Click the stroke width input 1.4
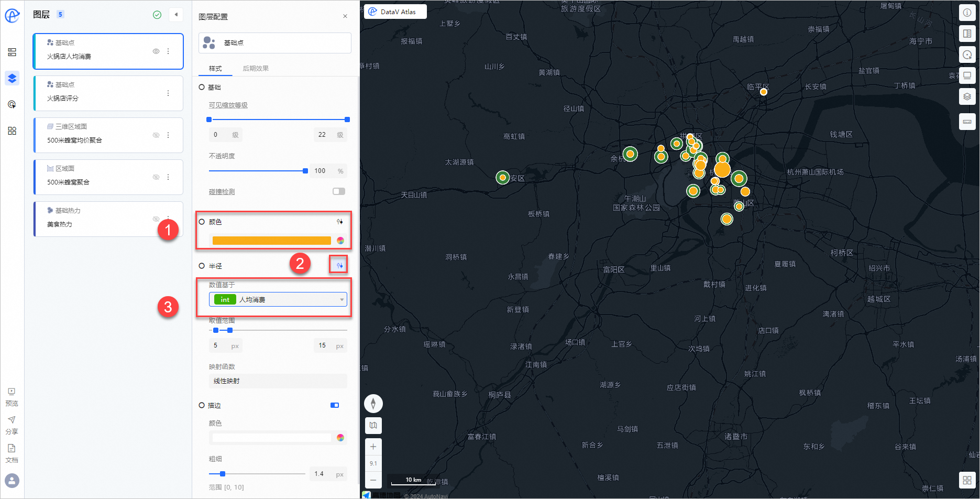Image resolution: width=980 pixels, height=499 pixels. pyautogui.click(x=328, y=474)
